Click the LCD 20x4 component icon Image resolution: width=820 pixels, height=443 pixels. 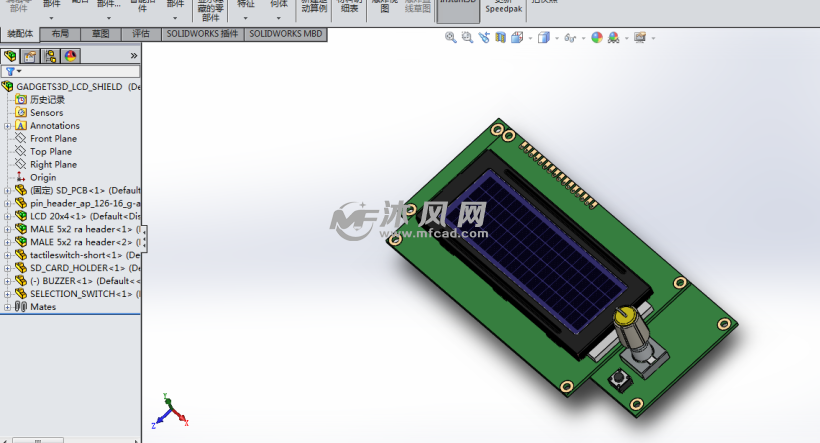(x=21, y=215)
